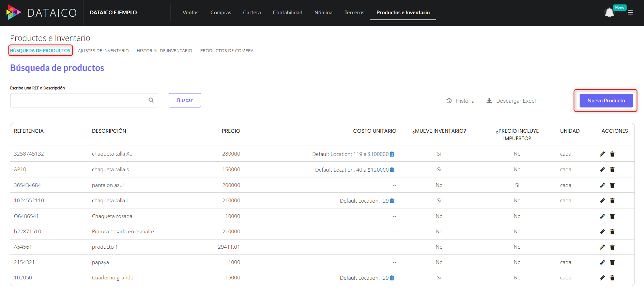Click reference 3258745132

pos(29,154)
